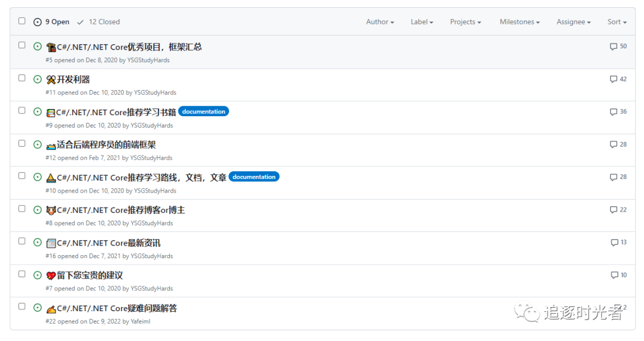Viewport: 644px width, 341px height.
Task: Open comments icon for issue #10
Action: coord(613,177)
